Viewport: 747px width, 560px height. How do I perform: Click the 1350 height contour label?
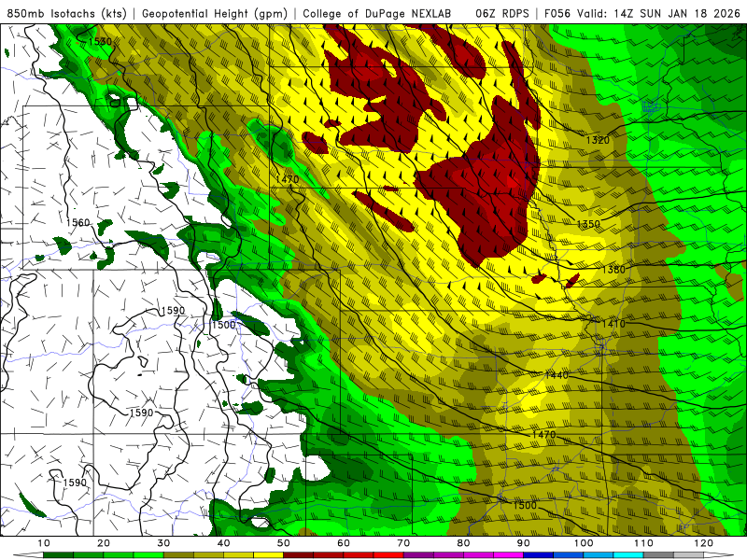tap(588, 224)
